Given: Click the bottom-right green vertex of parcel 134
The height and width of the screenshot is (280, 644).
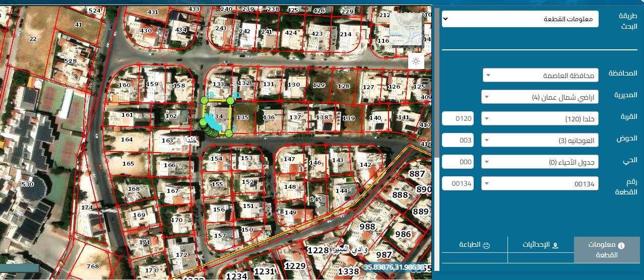Looking at the screenshot, I should point(229,133).
